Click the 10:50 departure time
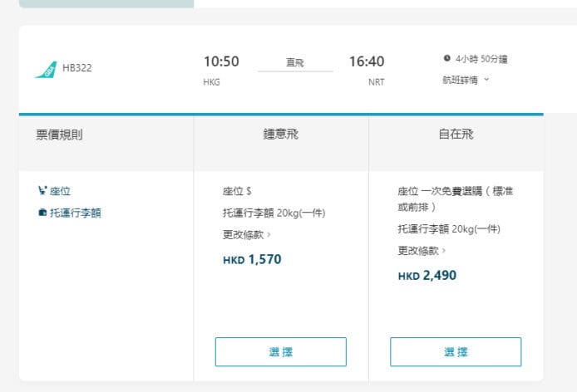This screenshot has width=577, height=392. pos(221,61)
